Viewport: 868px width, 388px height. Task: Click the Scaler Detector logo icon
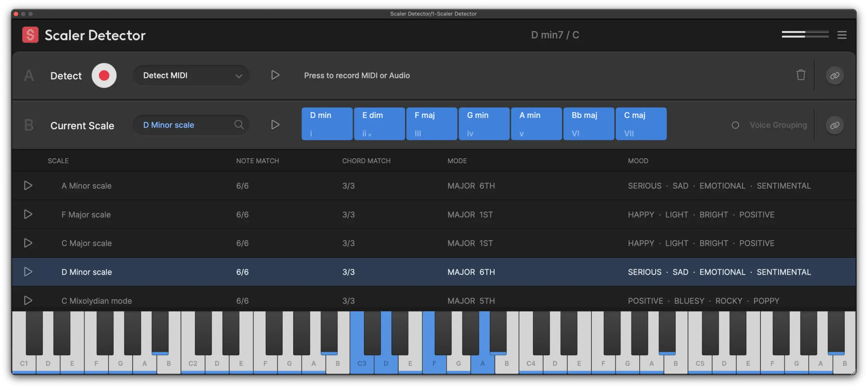(x=30, y=35)
